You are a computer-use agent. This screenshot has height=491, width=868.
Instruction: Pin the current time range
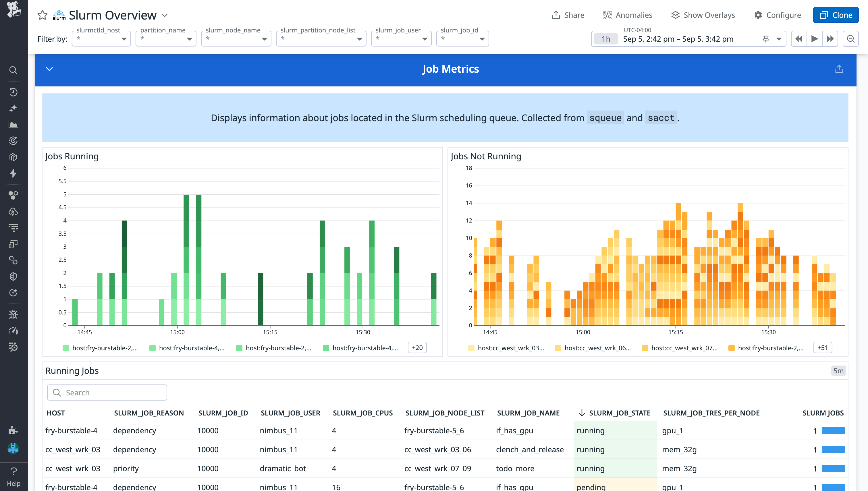(x=765, y=39)
